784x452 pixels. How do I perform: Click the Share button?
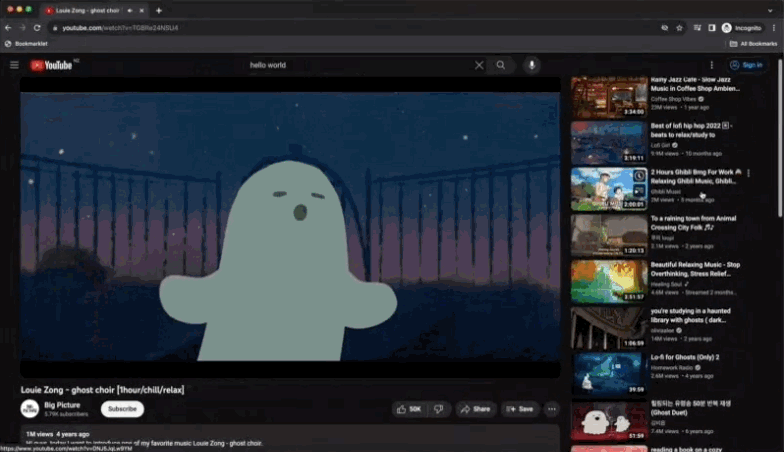pyautogui.click(x=476, y=409)
